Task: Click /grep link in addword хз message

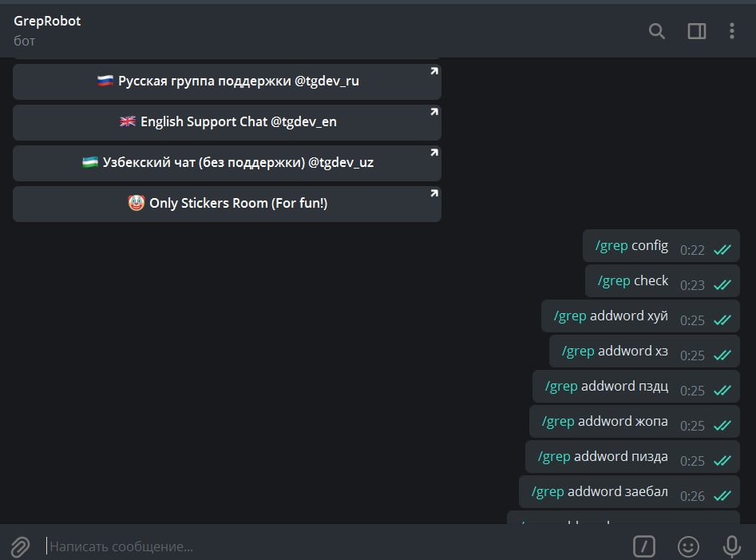Action: (x=578, y=351)
